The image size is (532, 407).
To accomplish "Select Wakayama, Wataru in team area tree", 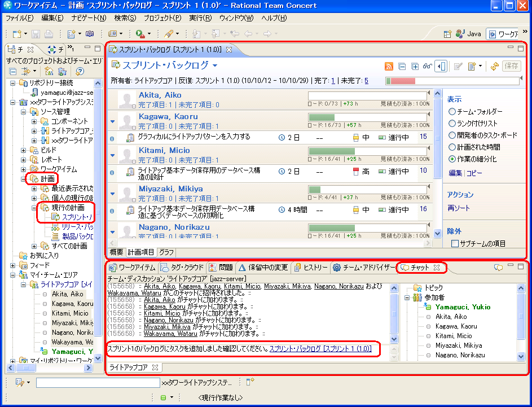I will coord(72,342).
